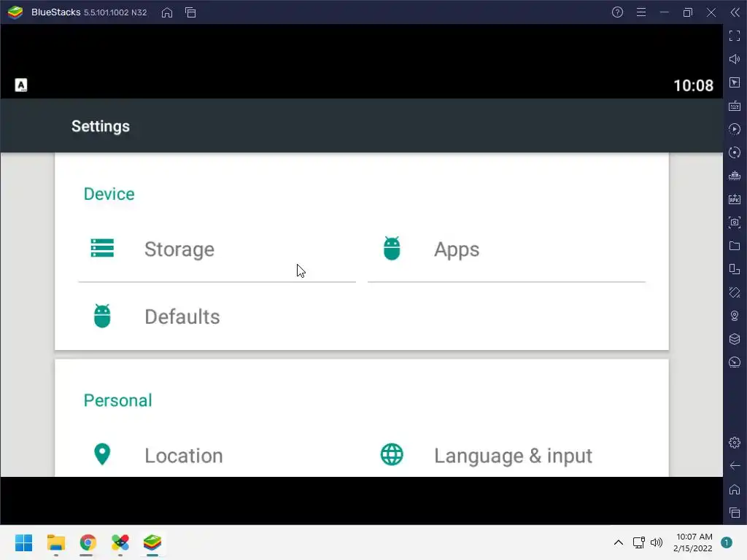Screen dimensions: 747x560
Task: Click the Language globe icon
Action: coord(392,454)
